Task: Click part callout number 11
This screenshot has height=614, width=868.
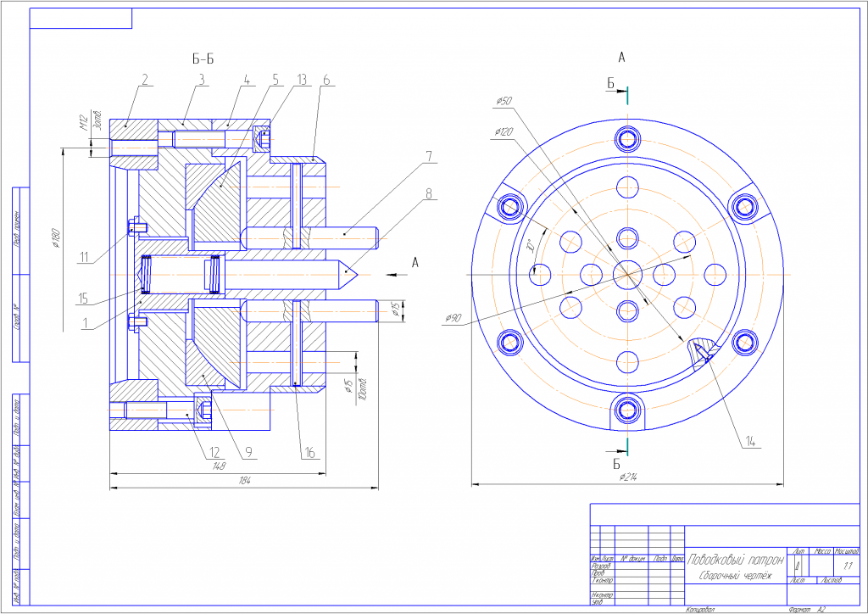Action: (x=84, y=257)
